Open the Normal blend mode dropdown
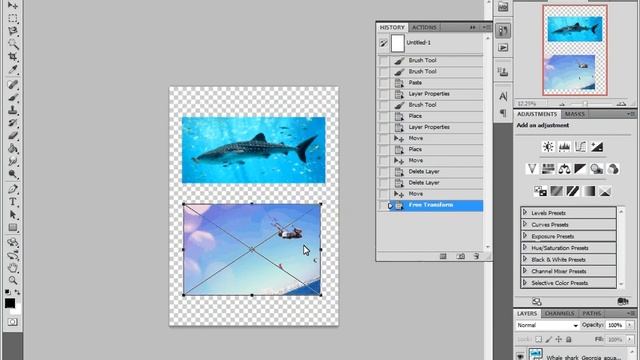 547,325
